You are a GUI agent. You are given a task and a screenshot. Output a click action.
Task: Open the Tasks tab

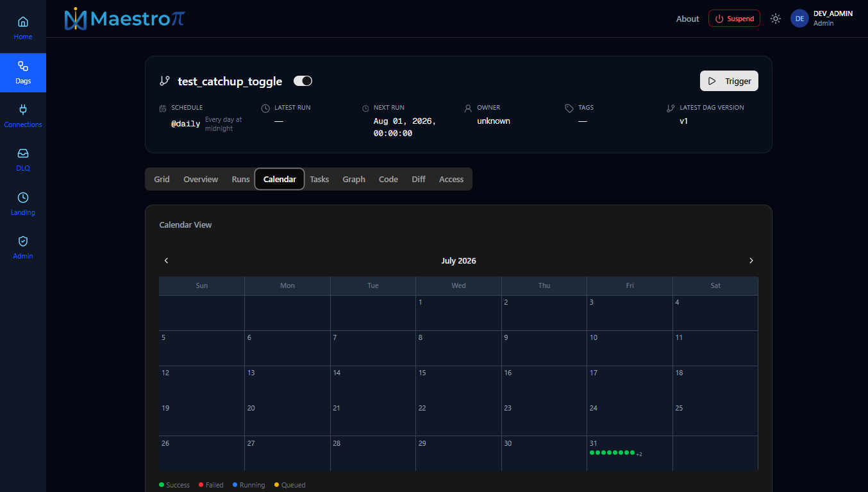pos(319,179)
